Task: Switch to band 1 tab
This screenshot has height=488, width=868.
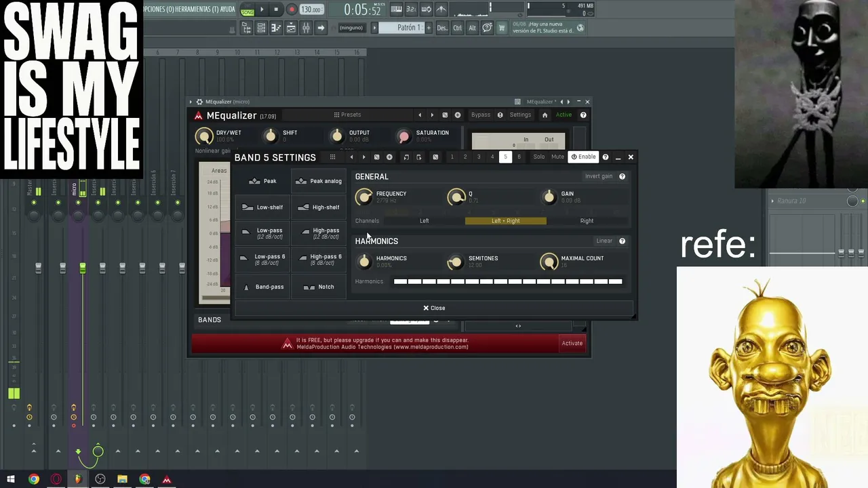Action: (452, 157)
